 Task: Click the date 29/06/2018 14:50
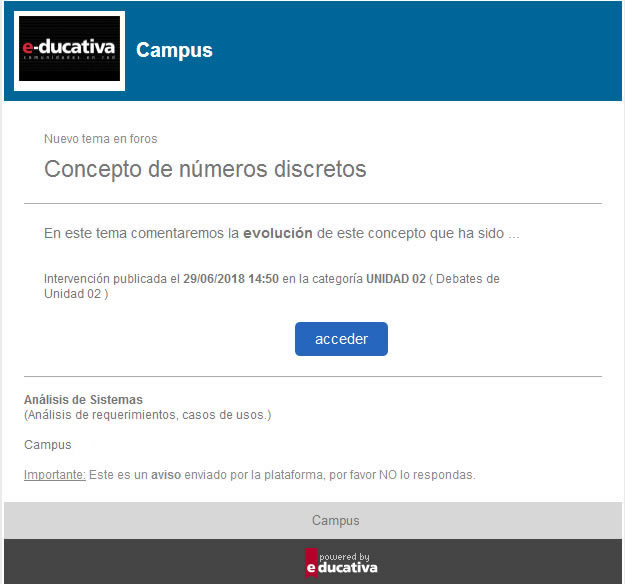click(231, 279)
